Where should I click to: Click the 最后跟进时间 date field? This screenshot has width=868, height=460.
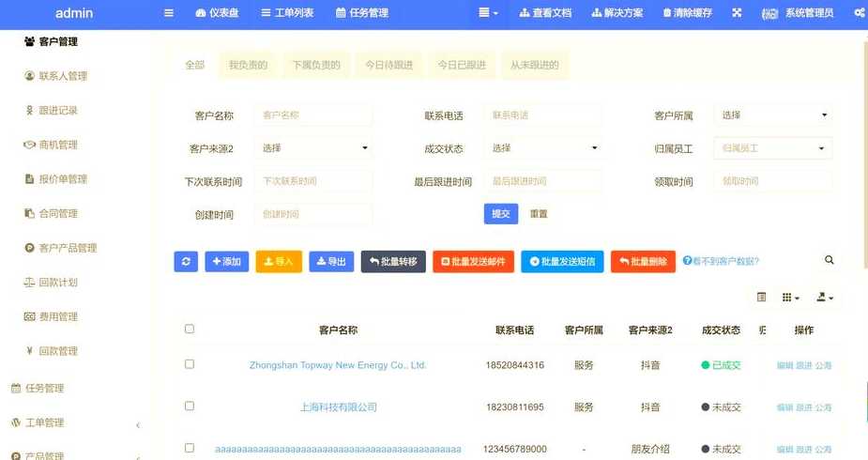[543, 181]
